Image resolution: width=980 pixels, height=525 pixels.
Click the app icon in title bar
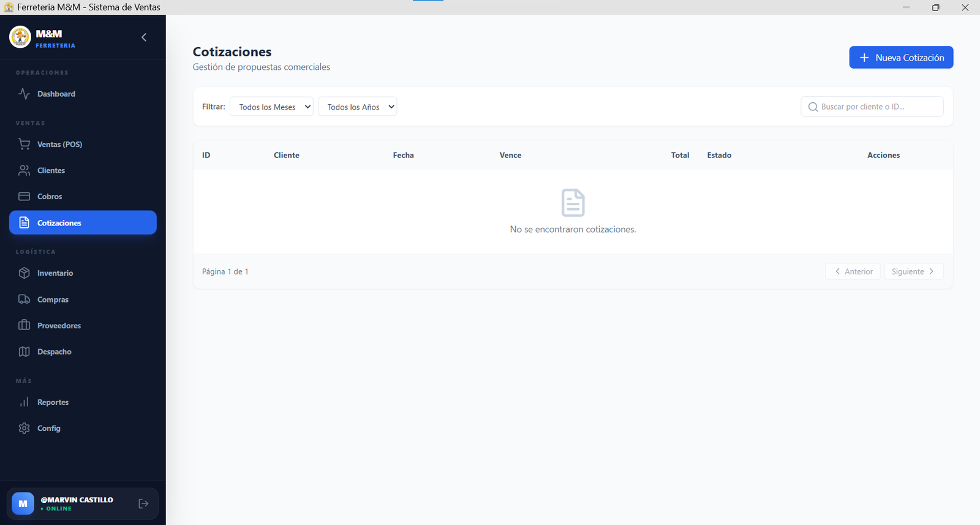9,7
